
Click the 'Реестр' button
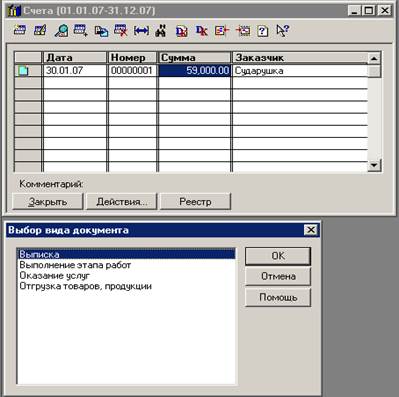coord(195,202)
